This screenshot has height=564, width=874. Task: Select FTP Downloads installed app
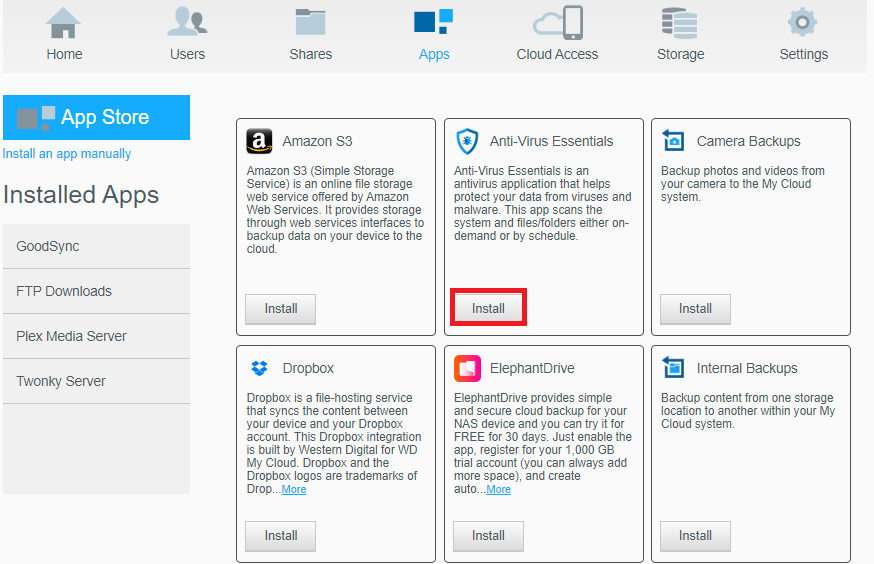pyautogui.click(x=96, y=291)
